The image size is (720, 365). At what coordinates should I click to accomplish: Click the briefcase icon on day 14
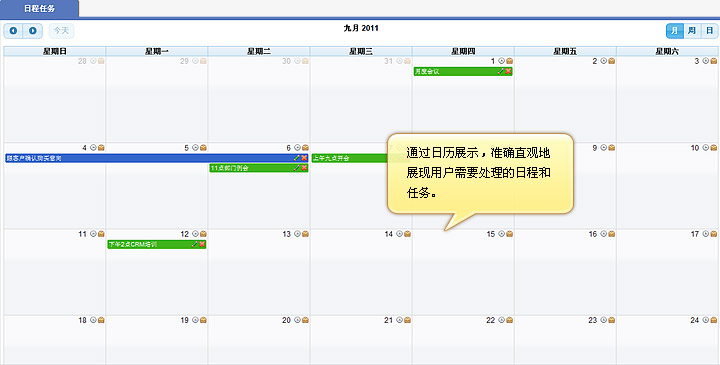pyautogui.click(x=407, y=234)
